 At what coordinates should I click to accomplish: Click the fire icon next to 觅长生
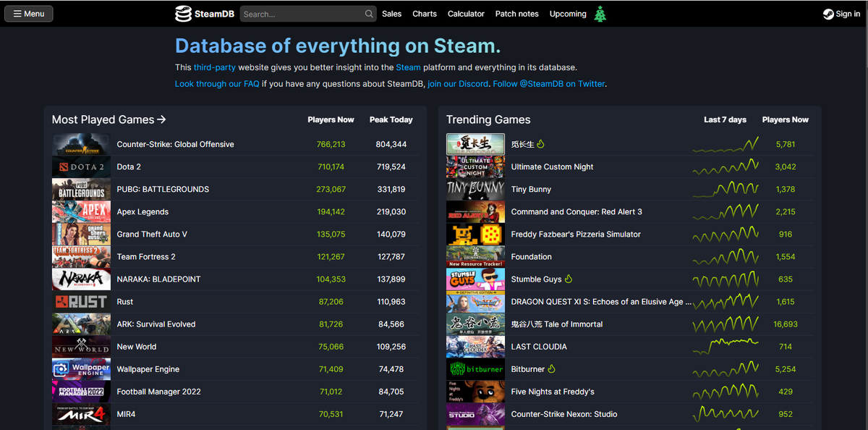point(540,144)
